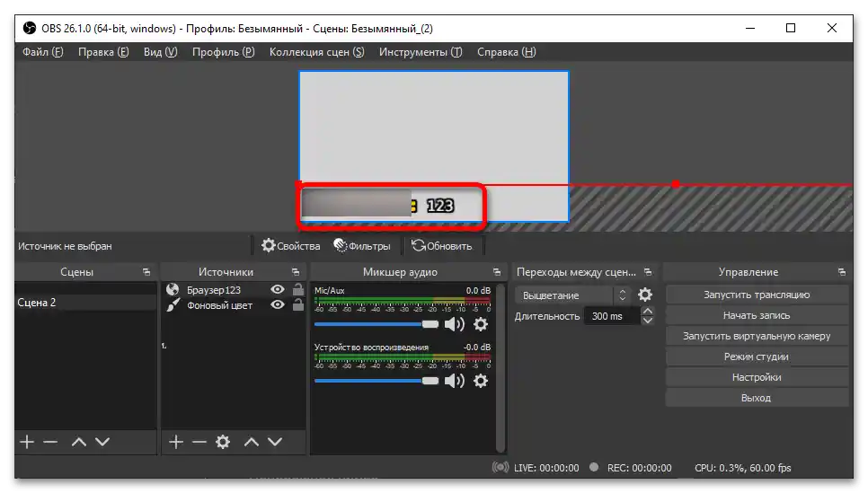The width and height of the screenshot is (868, 493).
Task: Open the Правка menu
Action: [x=103, y=52]
